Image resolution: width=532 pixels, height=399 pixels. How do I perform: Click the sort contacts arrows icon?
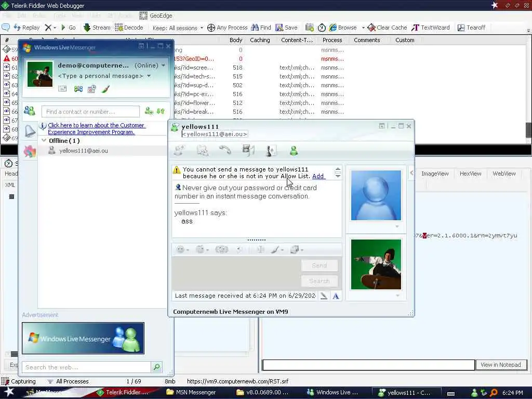(x=161, y=111)
